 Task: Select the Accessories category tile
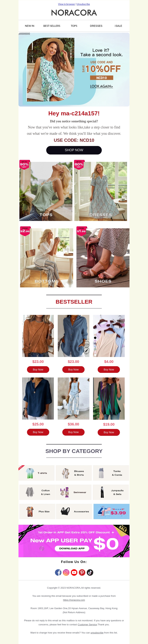[74, 511]
